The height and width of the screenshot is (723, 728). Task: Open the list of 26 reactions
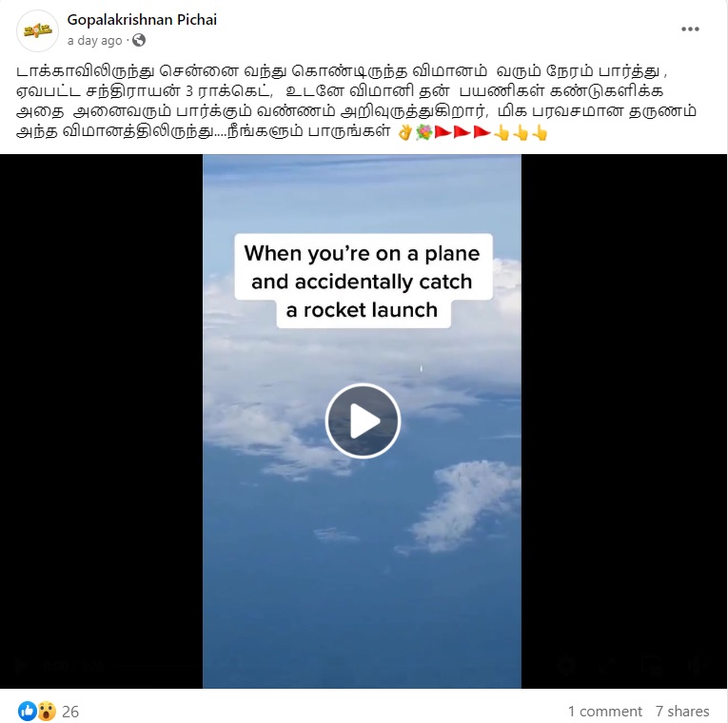click(x=70, y=712)
